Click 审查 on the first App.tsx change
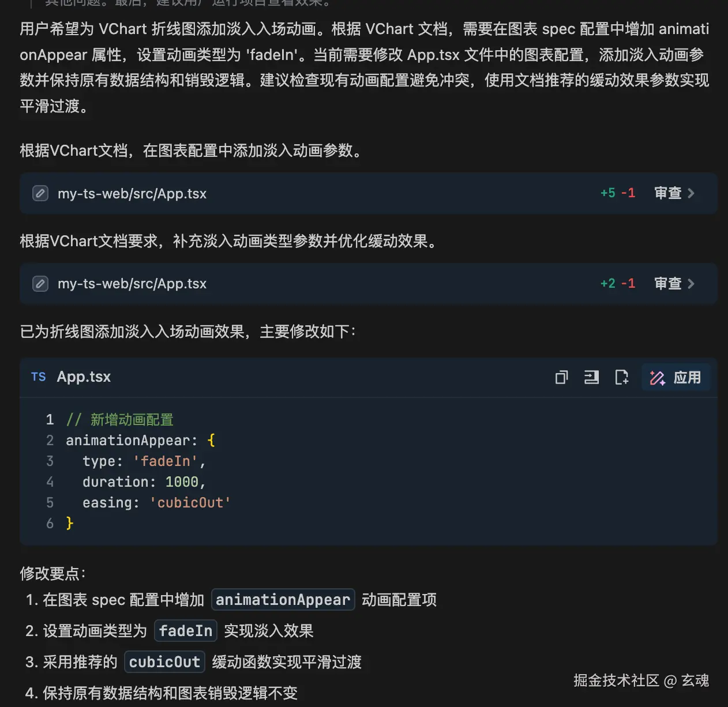 coord(668,193)
